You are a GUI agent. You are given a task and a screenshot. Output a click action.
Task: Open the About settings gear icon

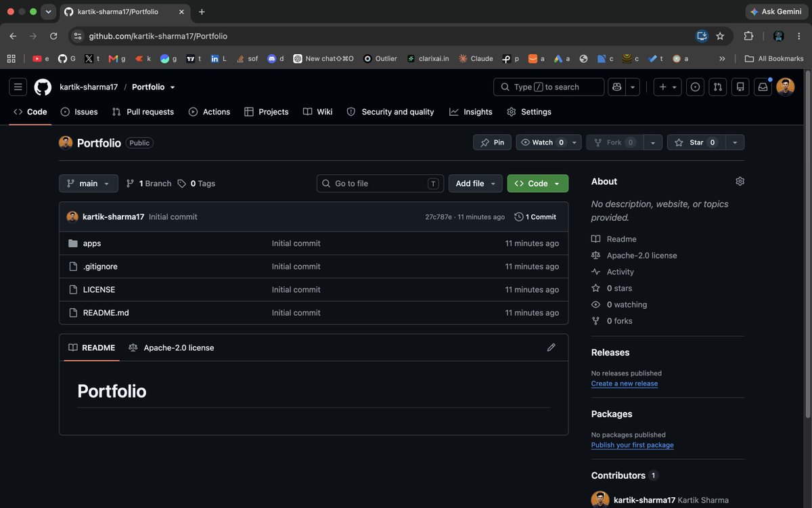tap(740, 182)
